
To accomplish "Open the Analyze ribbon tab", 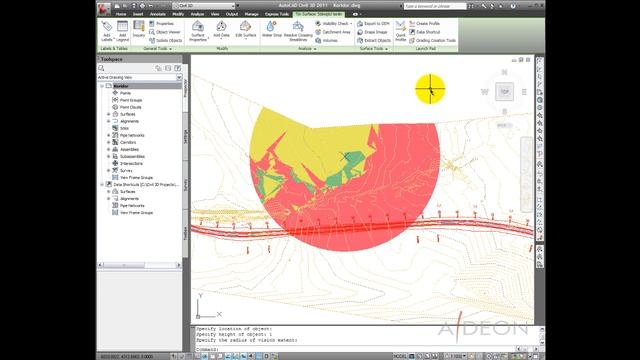I will [198, 14].
